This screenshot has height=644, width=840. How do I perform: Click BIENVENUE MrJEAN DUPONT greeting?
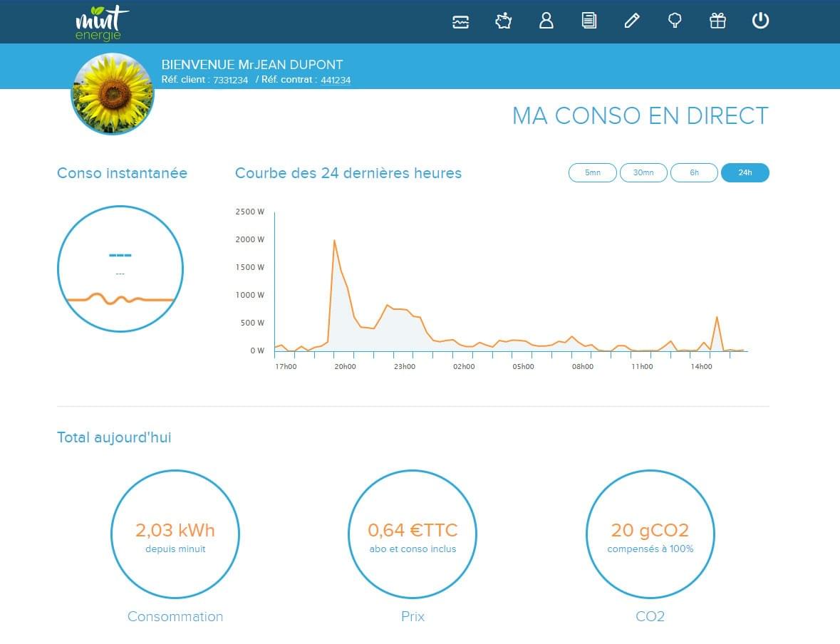point(252,65)
